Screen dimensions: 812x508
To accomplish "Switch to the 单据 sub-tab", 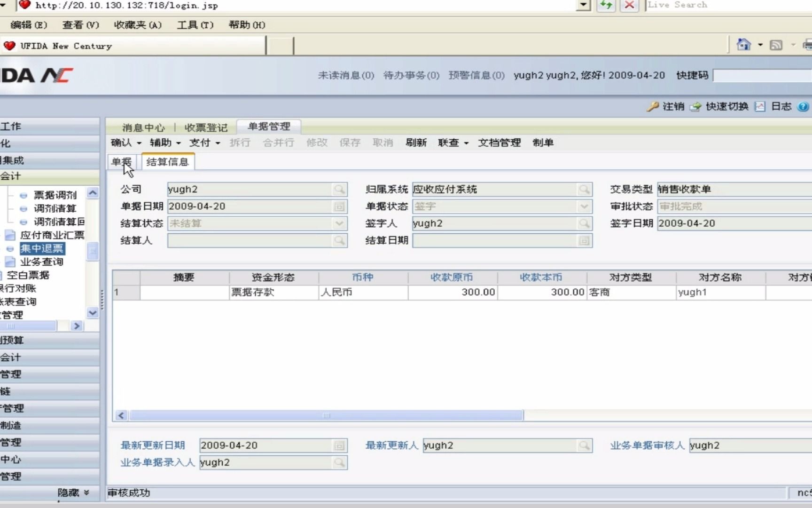I will coord(122,162).
